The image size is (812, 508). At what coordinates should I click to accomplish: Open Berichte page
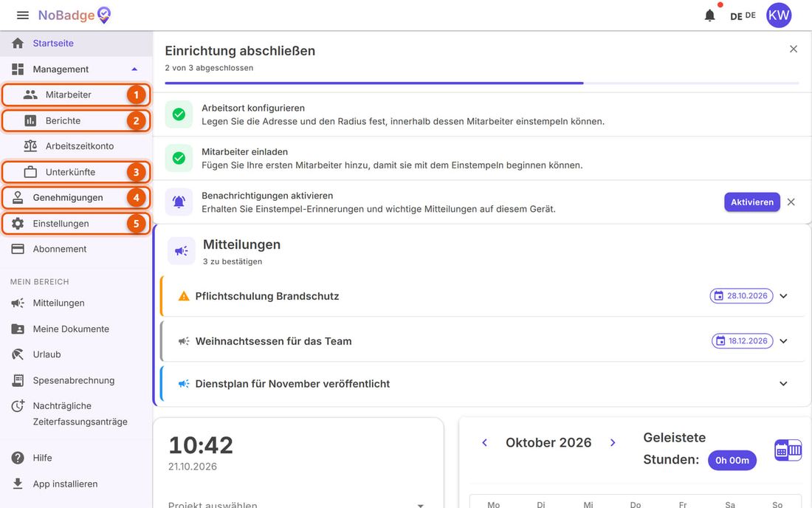(x=76, y=120)
